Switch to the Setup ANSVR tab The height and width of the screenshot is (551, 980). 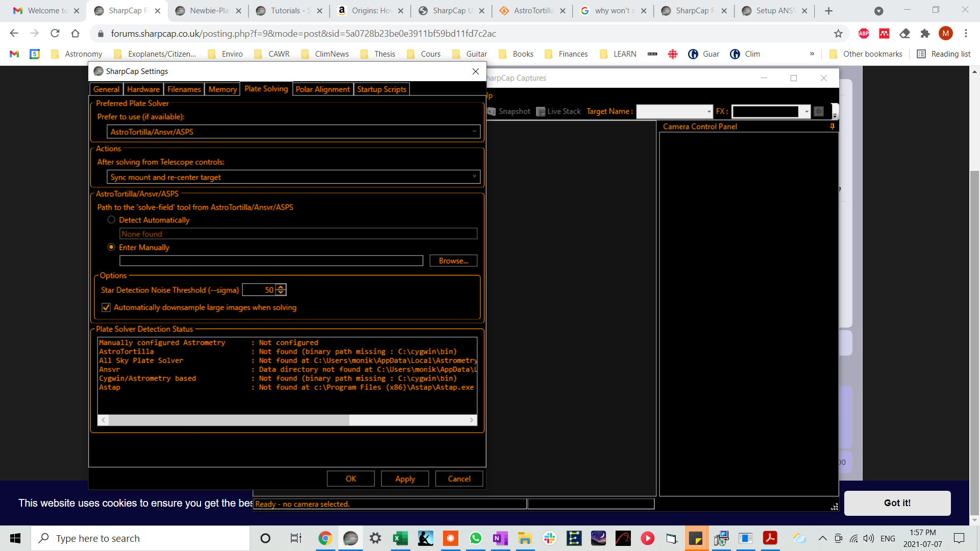pos(775,11)
